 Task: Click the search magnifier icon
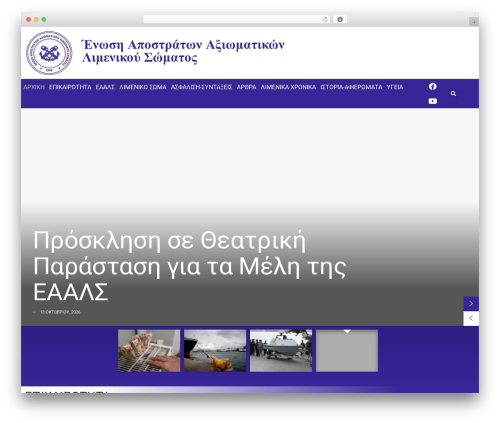point(453,94)
